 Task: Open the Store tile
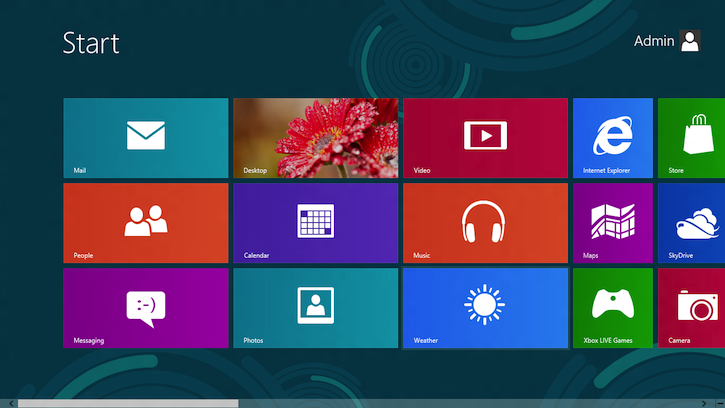692,138
